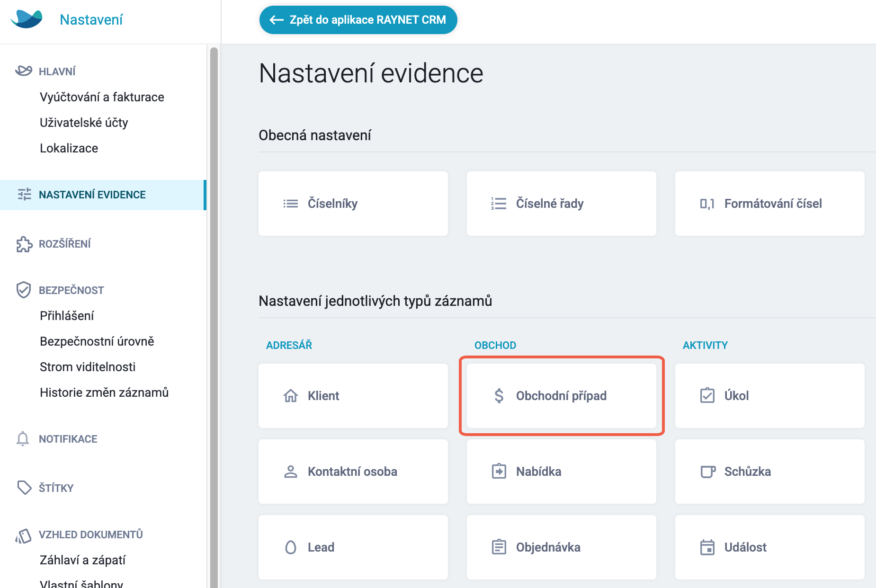Screen dimensions: 876x588
Task: Click the Hlavní section heading
Action: (57, 71)
